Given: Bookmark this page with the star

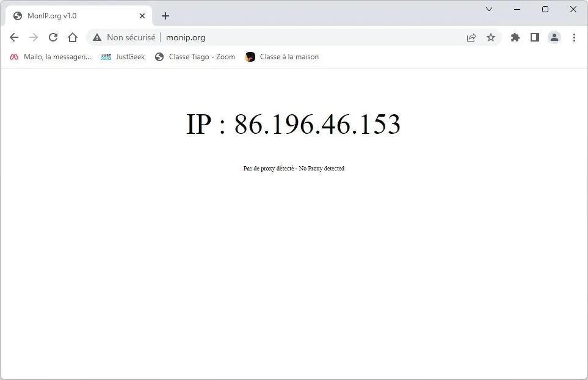Looking at the screenshot, I should [x=491, y=37].
